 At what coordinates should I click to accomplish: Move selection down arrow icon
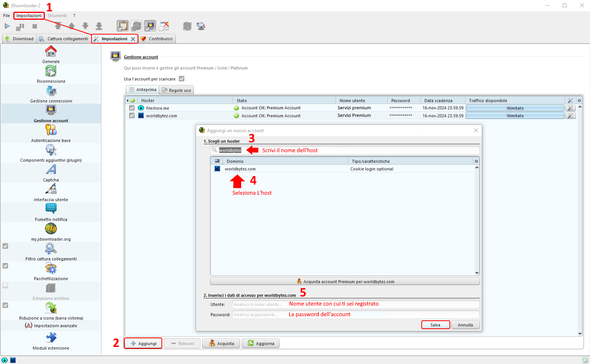[85, 26]
